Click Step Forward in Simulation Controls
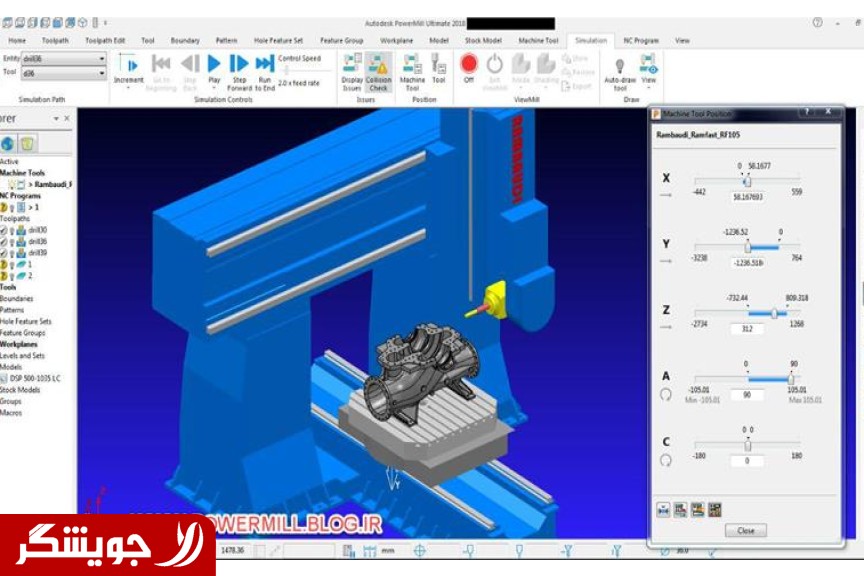Viewport: 864px width, 576px height. click(239, 64)
